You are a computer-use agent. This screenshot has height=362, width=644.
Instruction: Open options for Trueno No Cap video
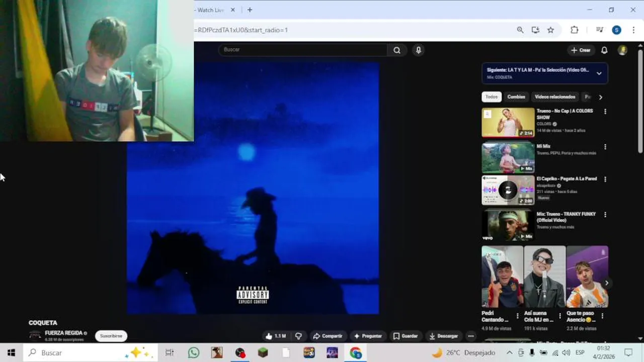tap(605, 112)
